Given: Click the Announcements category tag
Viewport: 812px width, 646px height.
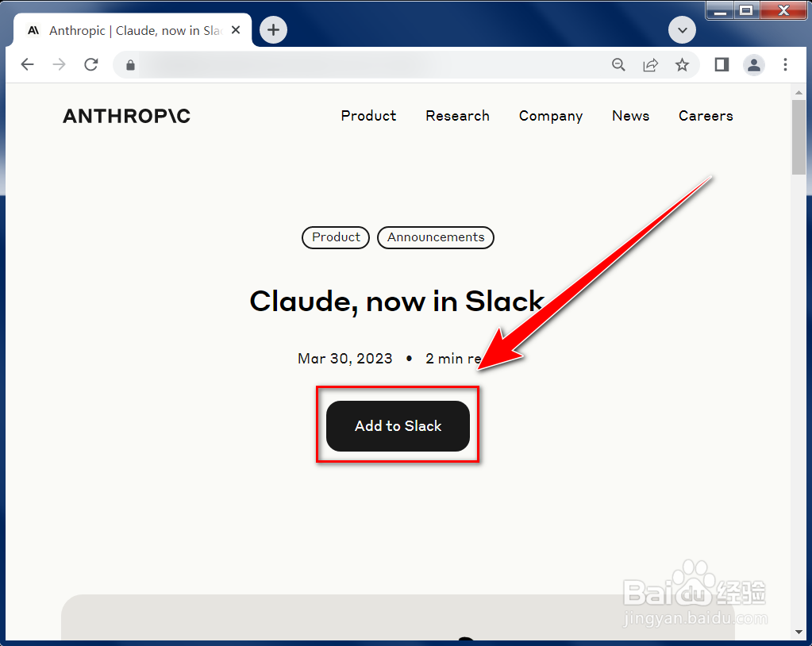Looking at the screenshot, I should pyautogui.click(x=436, y=237).
